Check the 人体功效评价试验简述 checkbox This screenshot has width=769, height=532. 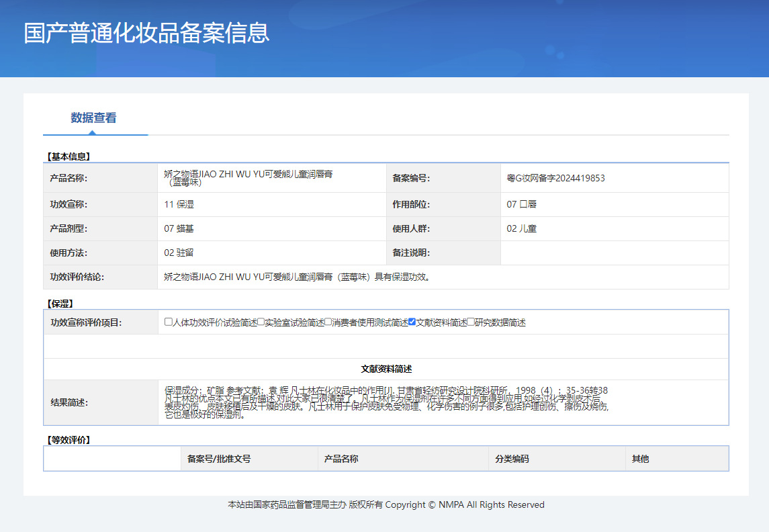coord(169,322)
